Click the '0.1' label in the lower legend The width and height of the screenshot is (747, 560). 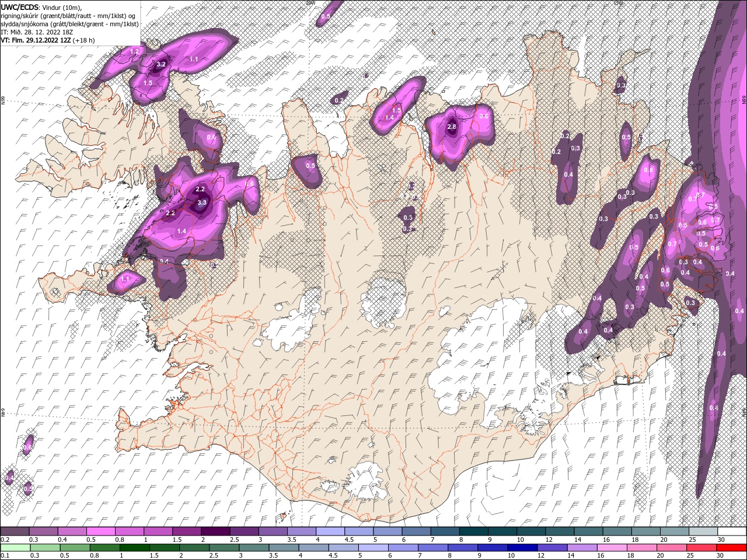(x=5, y=556)
